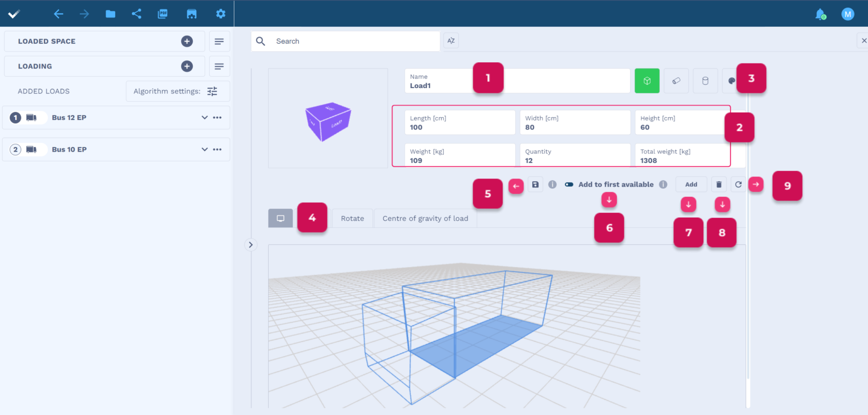Select the cylinder load shape icon
868x415 pixels.
pos(705,81)
